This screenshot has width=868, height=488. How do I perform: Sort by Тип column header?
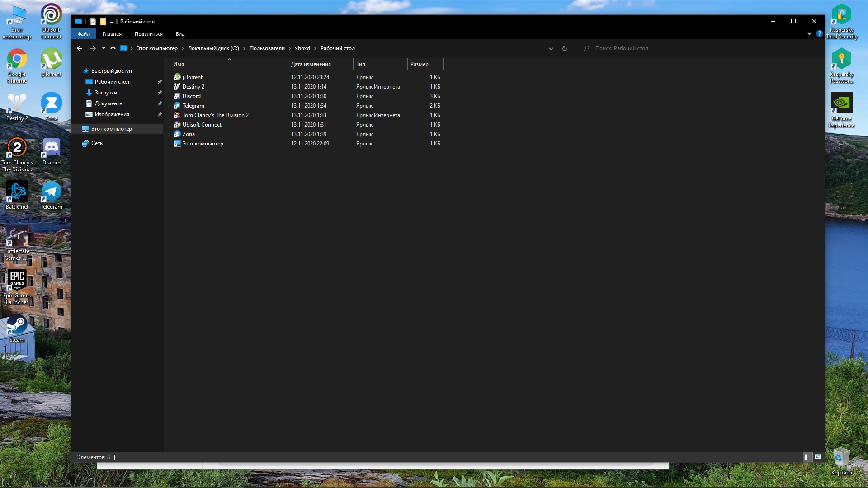pos(380,64)
